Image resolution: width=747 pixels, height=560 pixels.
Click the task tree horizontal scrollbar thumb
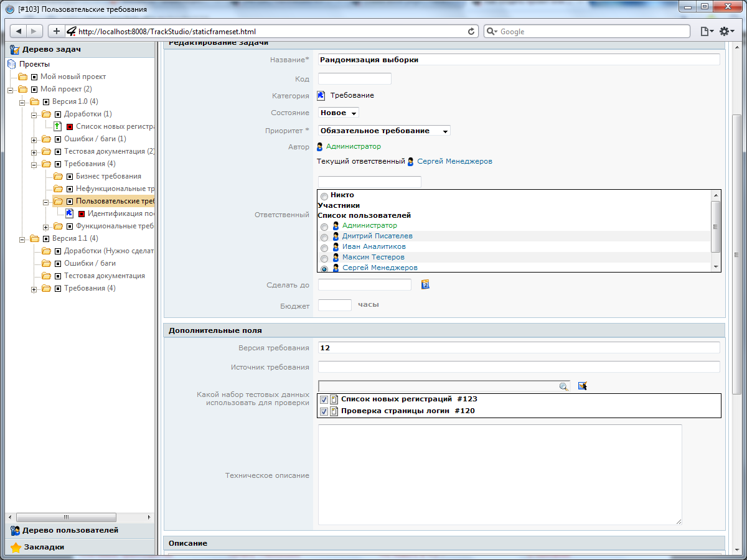pyautogui.click(x=66, y=517)
